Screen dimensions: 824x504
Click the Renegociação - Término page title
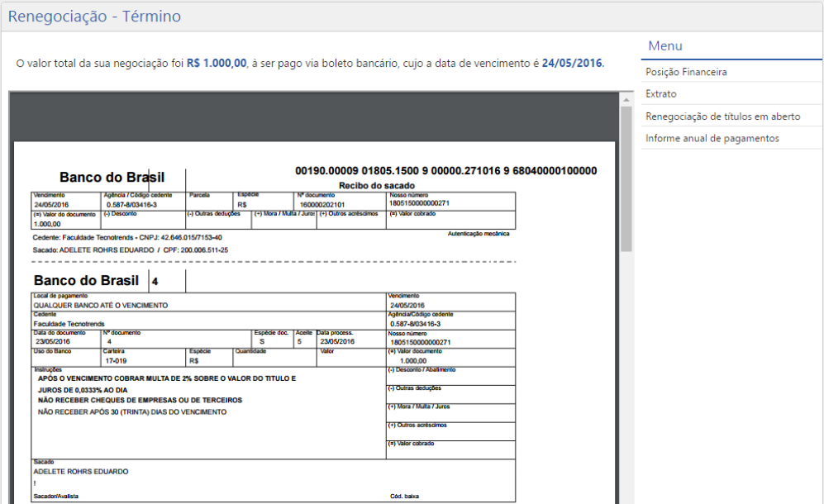94,17
